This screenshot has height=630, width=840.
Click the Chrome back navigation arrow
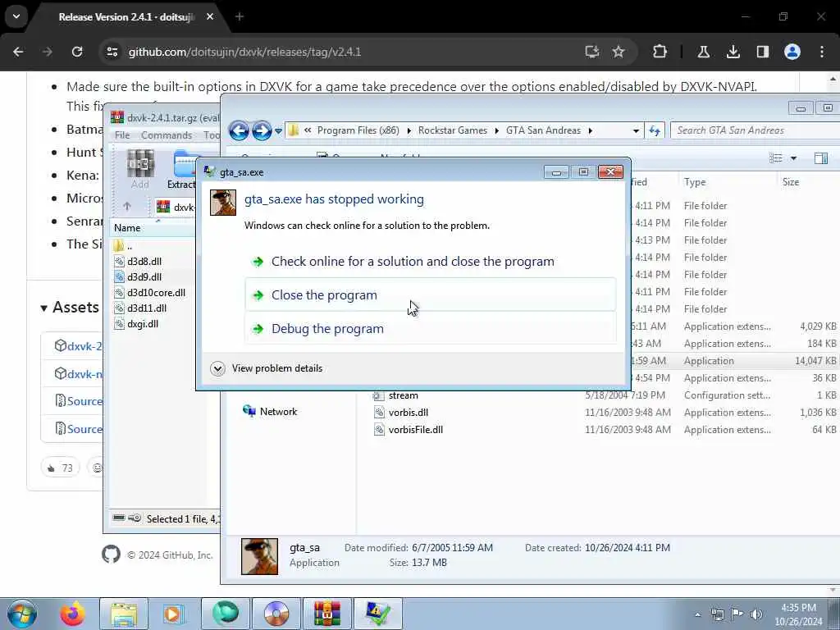(18, 52)
